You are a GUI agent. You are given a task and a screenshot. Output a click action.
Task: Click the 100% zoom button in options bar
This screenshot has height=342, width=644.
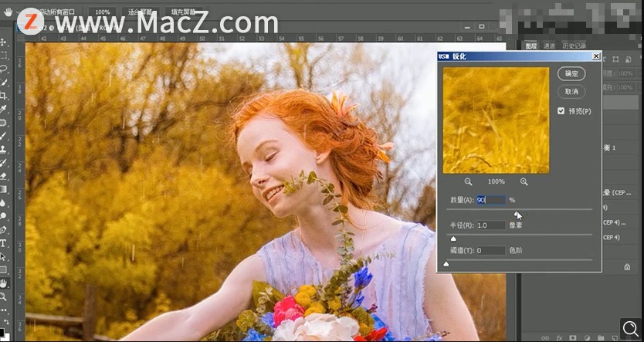pos(102,12)
